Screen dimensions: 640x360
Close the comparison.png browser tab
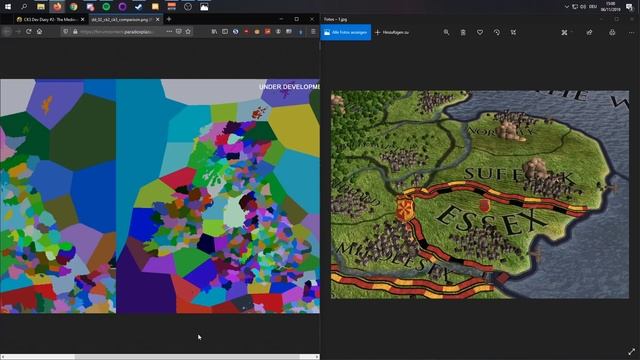click(158, 19)
